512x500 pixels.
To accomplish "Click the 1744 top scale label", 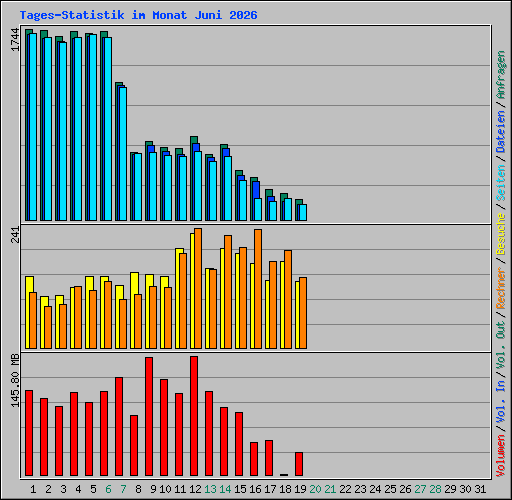I will pyautogui.click(x=15, y=40).
